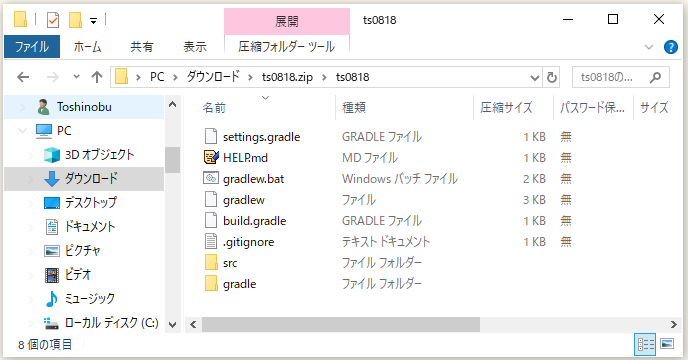Screen dimensions: 688x360
Task: Select Toshinobu in the navigation pane
Action: tap(84, 107)
